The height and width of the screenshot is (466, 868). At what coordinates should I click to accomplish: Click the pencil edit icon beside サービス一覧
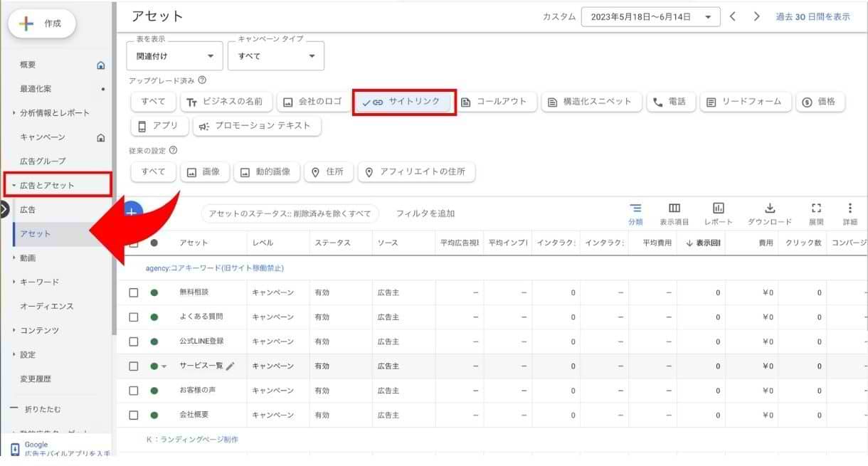click(230, 366)
